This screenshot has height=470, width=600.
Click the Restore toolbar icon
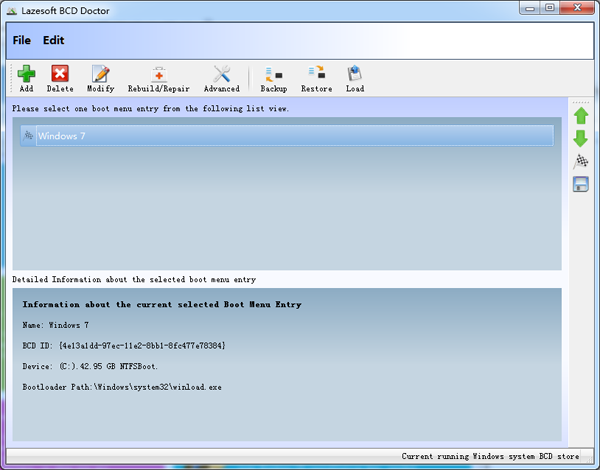click(x=316, y=73)
